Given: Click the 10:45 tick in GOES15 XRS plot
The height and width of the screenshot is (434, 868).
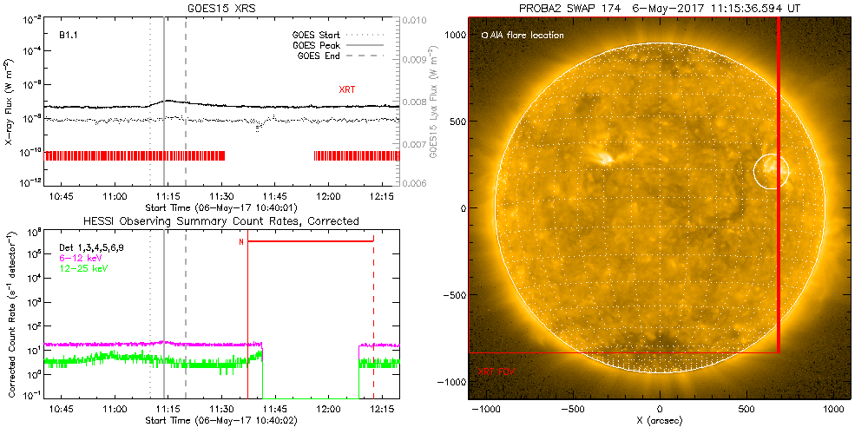Looking at the screenshot, I should tap(61, 196).
